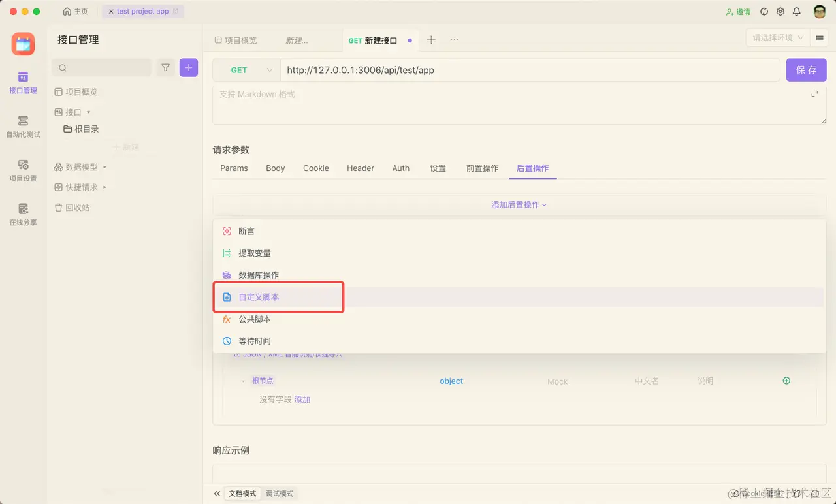Switch to the Cookie tab

(x=316, y=168)
